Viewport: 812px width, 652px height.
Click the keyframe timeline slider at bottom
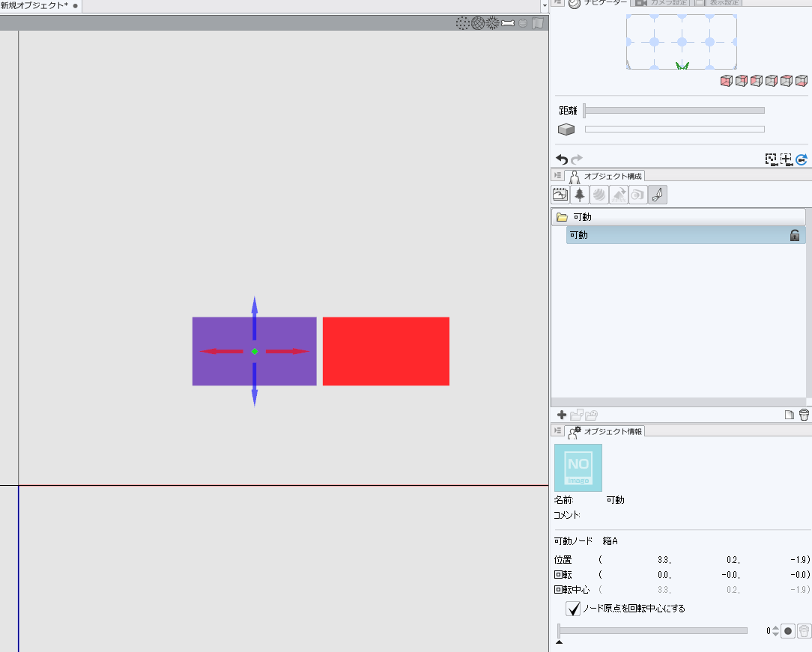coord(652,631)
